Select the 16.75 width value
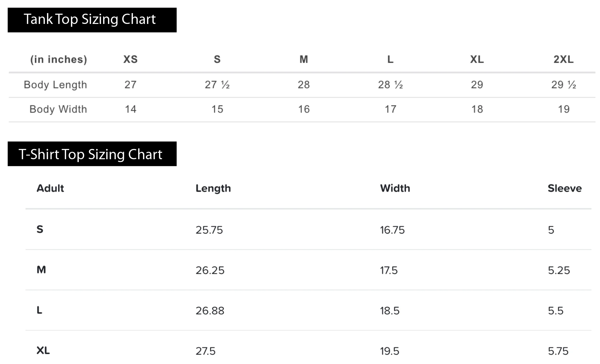The height and width of the screenshot is (364, 600). coord(392,230)
